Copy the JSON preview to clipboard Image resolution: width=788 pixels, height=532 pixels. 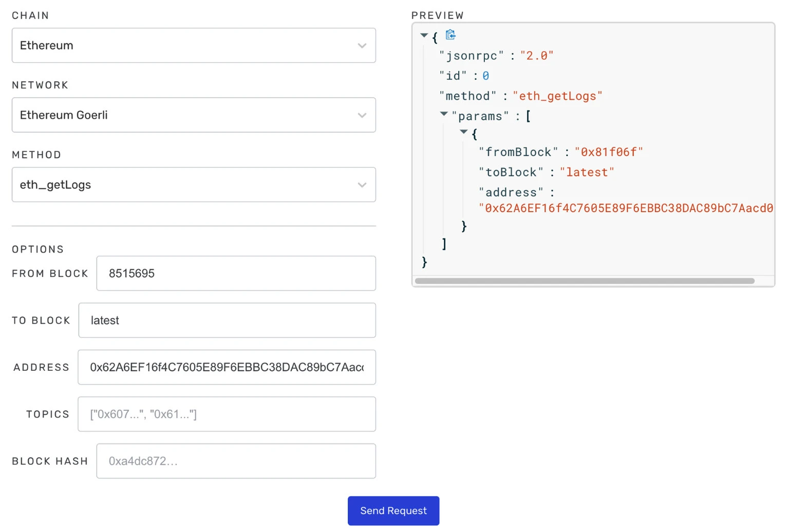[x=451, y=35]
